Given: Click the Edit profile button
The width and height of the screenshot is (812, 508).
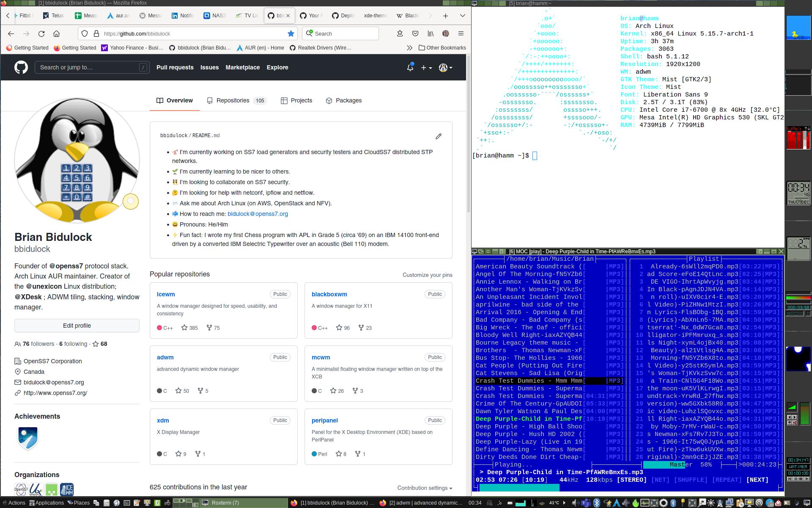Looking at the screenshot, I should coord(77,326).
